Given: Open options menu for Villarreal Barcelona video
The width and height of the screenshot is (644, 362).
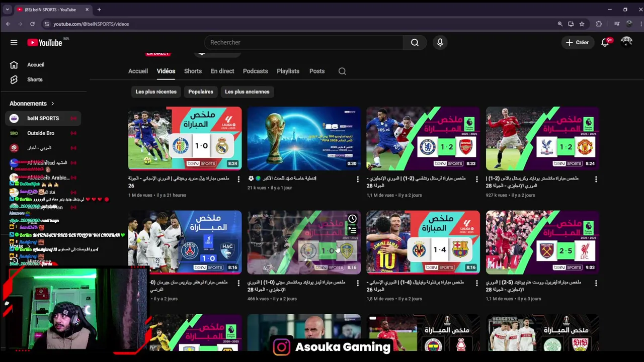Looking at the screenshot, I should coord(477,283).
